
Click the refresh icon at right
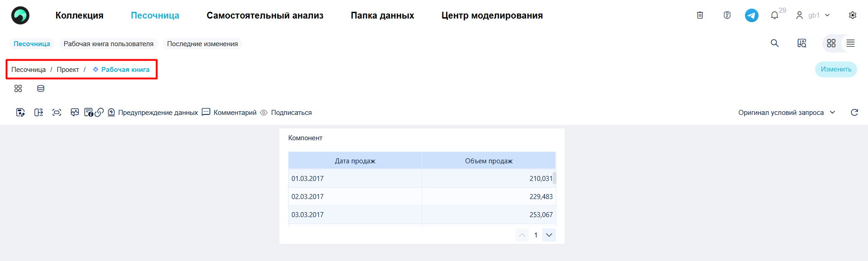[854, 113]
